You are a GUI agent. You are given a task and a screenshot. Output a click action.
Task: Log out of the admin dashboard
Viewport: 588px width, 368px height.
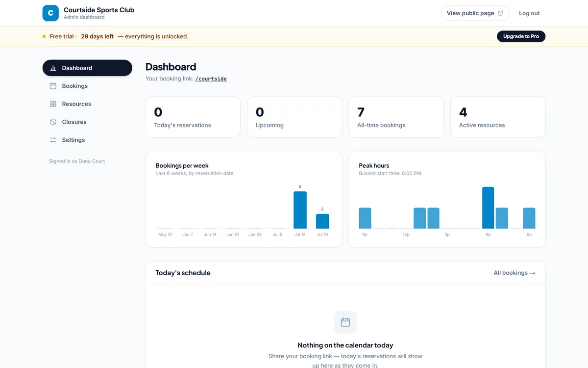coord(529,13)
